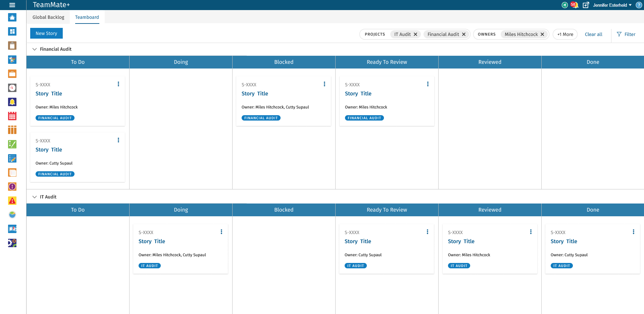The width and height of the screenshot is (644, 314).
Task: Switch to the Global Backlog tab
Action: (48, 17)
